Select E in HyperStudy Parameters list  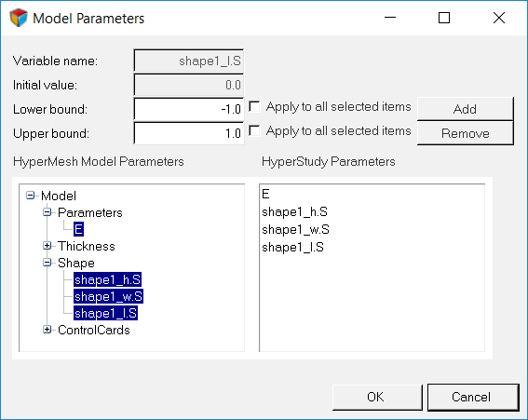point(265,194)
